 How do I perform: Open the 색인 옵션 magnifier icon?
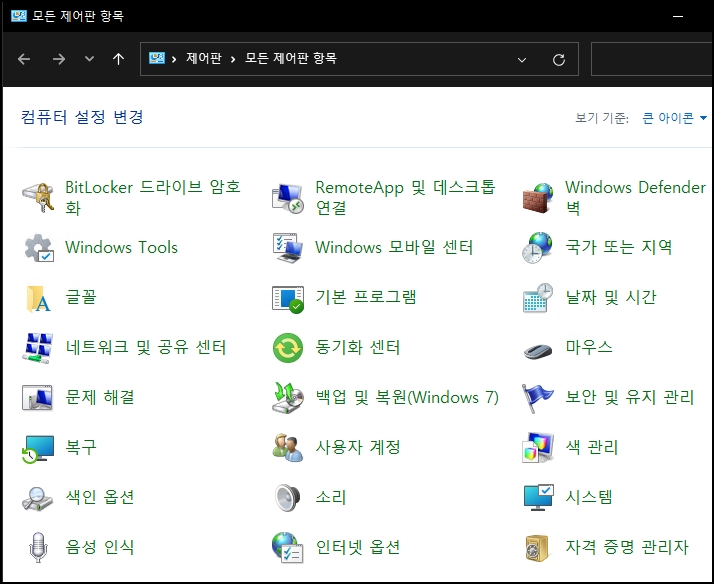38,498
